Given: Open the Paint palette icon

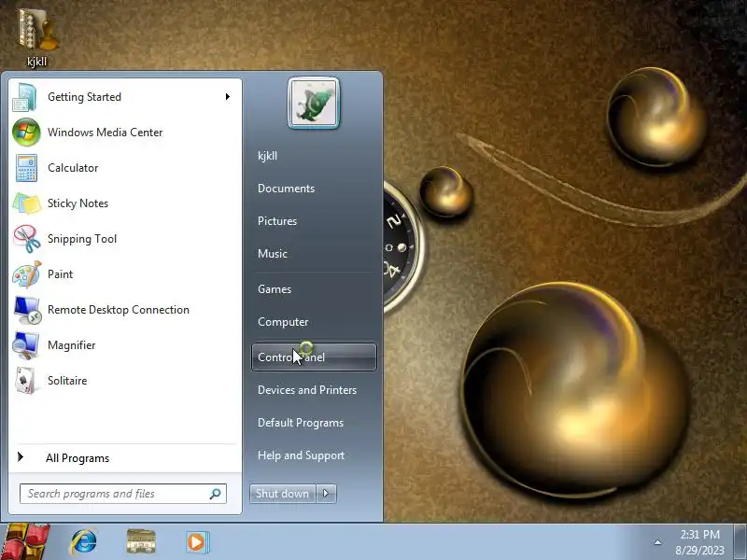Looking at the screenshot, I should point(26,274).
